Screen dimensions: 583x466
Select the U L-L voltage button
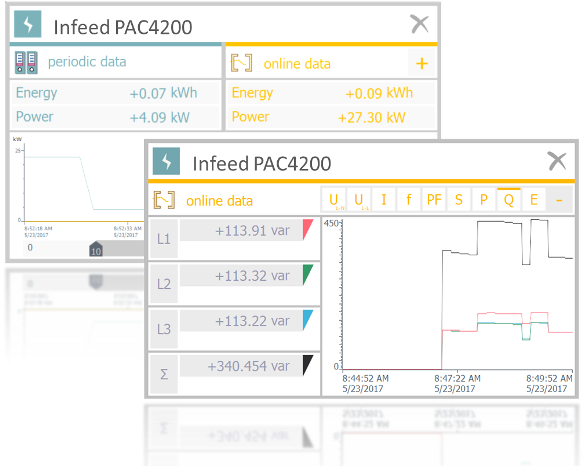359,200
